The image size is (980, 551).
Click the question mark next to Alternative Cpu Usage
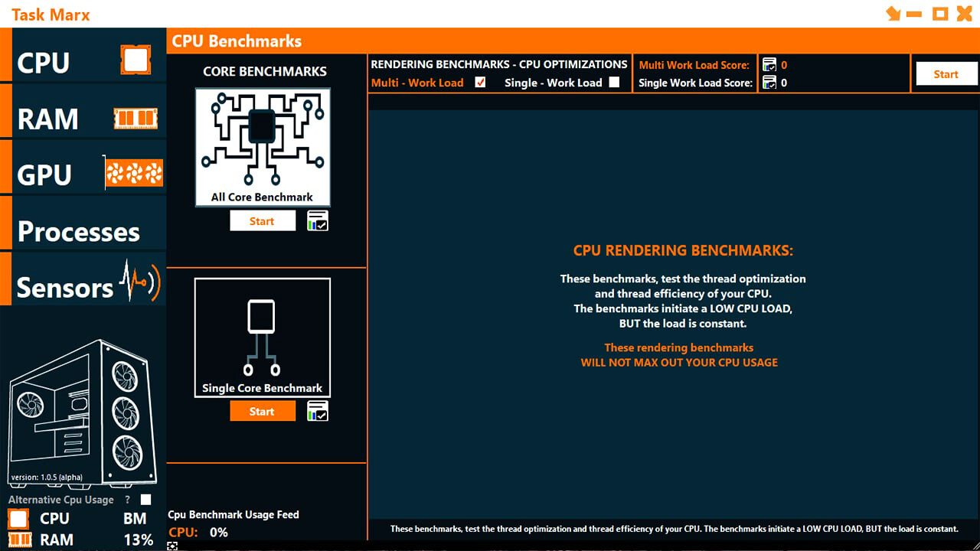(x=126, y=499)
